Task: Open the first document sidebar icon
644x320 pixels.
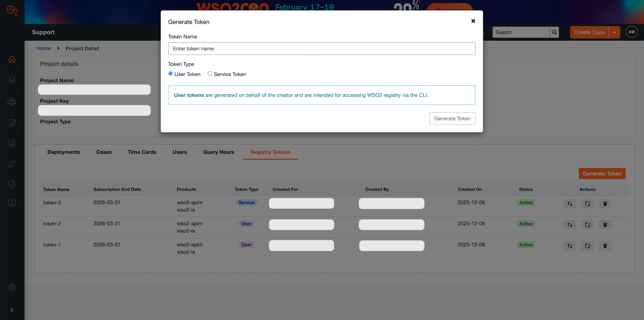Action: [12, 122]
